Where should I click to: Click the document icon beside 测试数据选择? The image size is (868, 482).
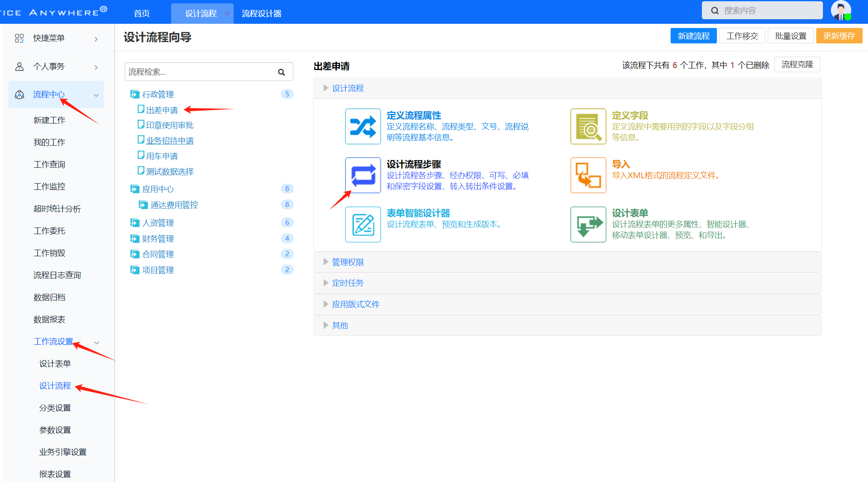[141, 171]
